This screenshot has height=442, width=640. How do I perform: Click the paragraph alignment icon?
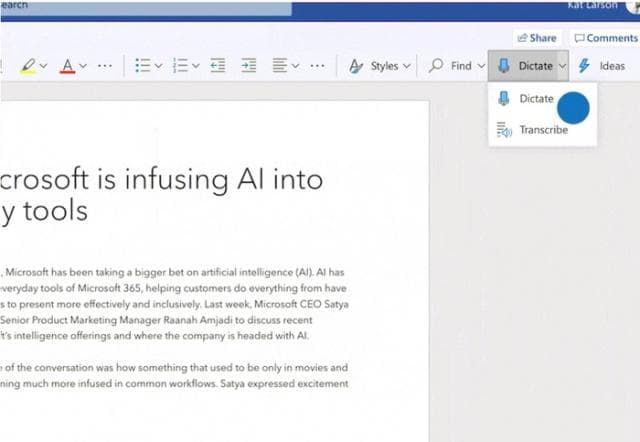[x=280, y=65]
